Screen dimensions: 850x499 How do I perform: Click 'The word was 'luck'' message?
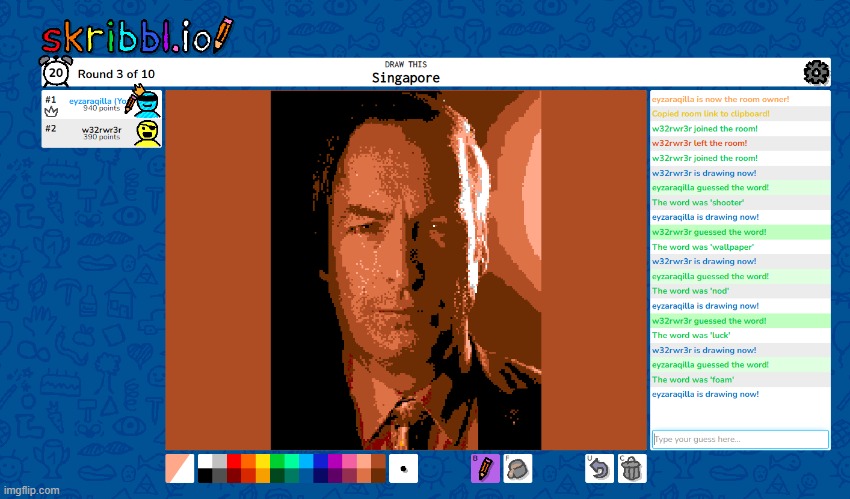point(691,335)
